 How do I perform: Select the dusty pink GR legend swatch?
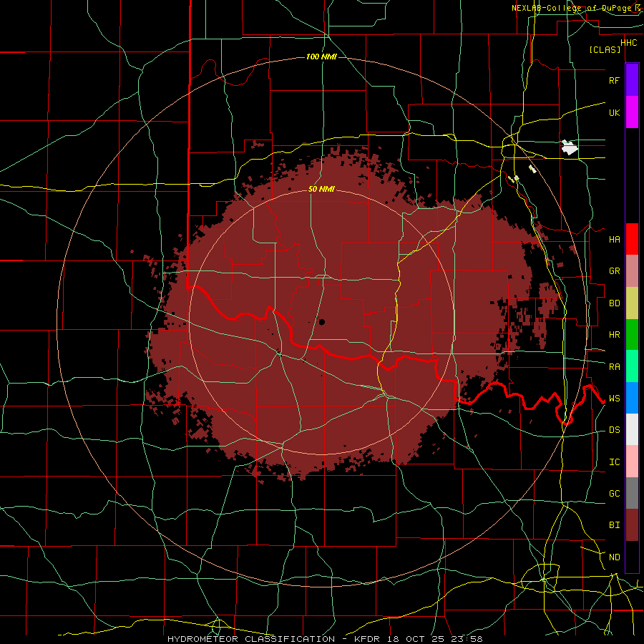tap(632, 271)
